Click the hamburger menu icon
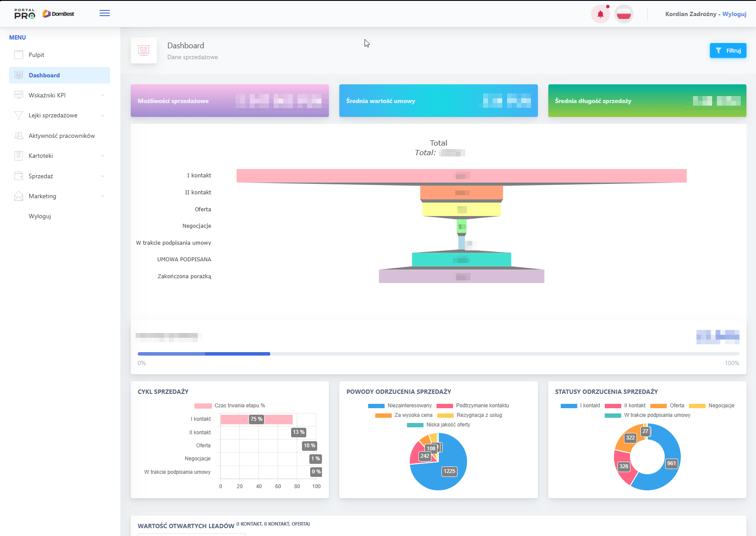The image size is (756, 536). click(104, 13)
